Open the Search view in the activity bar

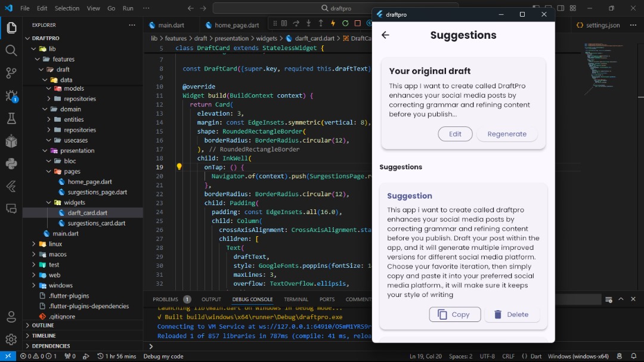pyautogui.click(x=11, y=51)
